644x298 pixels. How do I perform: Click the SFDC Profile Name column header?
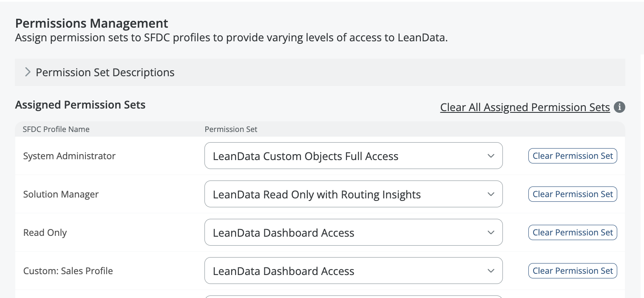tap(56, 129)
